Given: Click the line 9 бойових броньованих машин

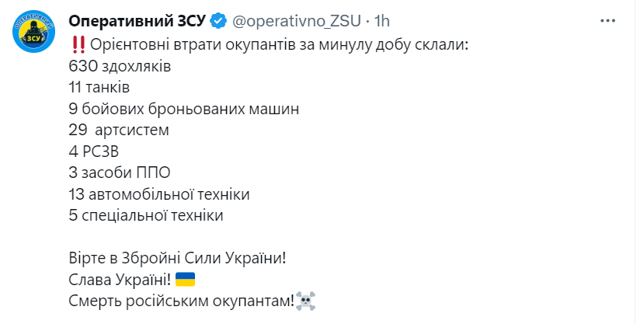Looking at the screenshot, I should [184, 109].
